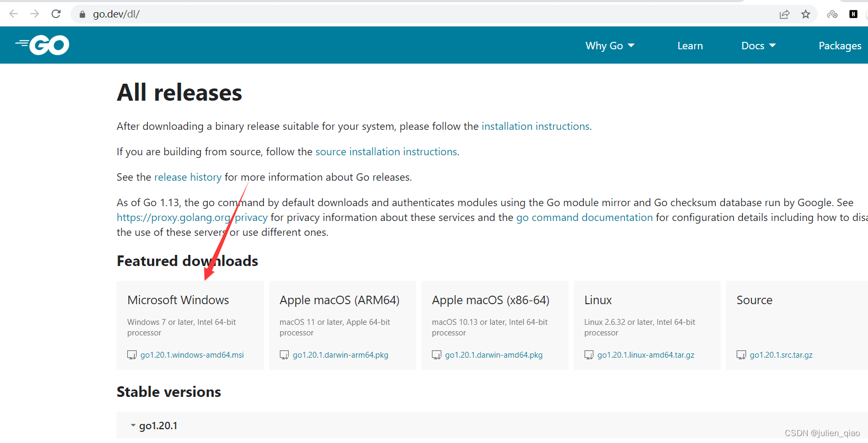Click the download icon beside go1.20.1.darwin-amd64.pkg
Screen dimensions: 868x443
point(437,355)
